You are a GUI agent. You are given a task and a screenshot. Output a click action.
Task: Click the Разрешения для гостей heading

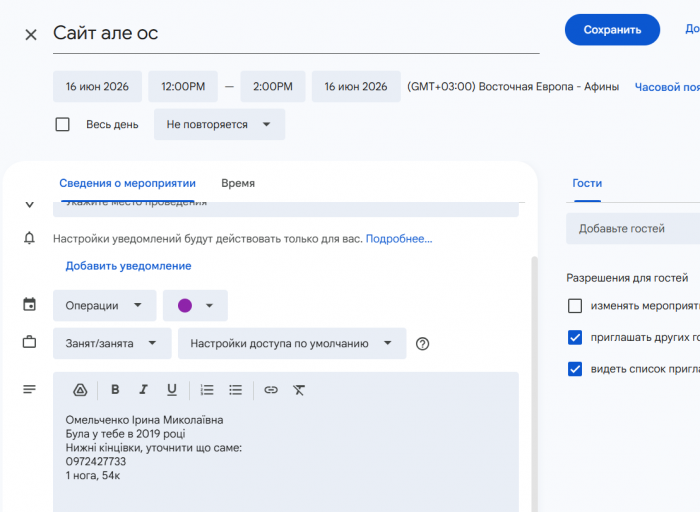tap(627, 278)
